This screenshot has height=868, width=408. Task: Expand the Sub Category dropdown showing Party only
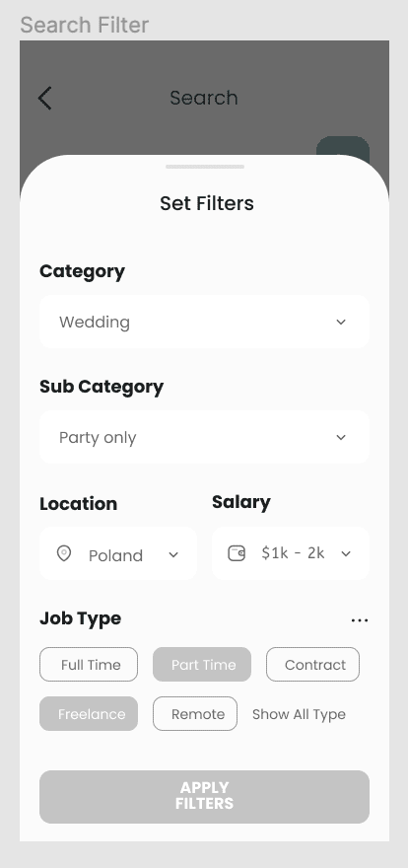click(205, 437)
